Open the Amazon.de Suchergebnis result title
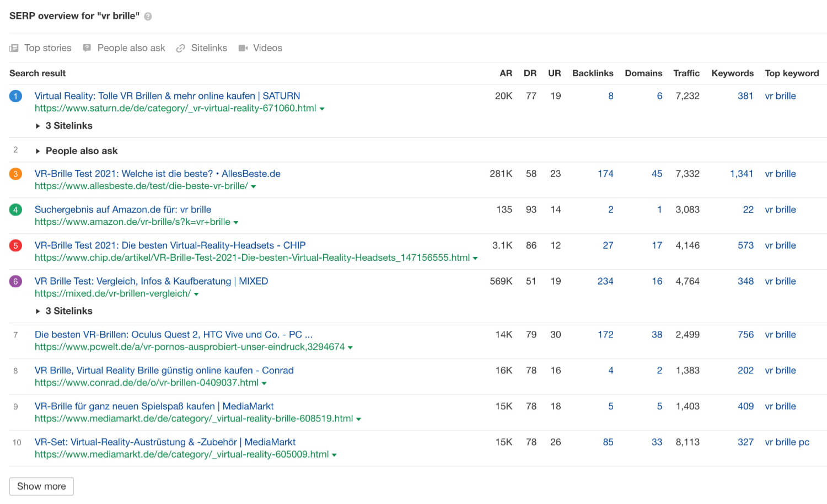 (123, 210)
